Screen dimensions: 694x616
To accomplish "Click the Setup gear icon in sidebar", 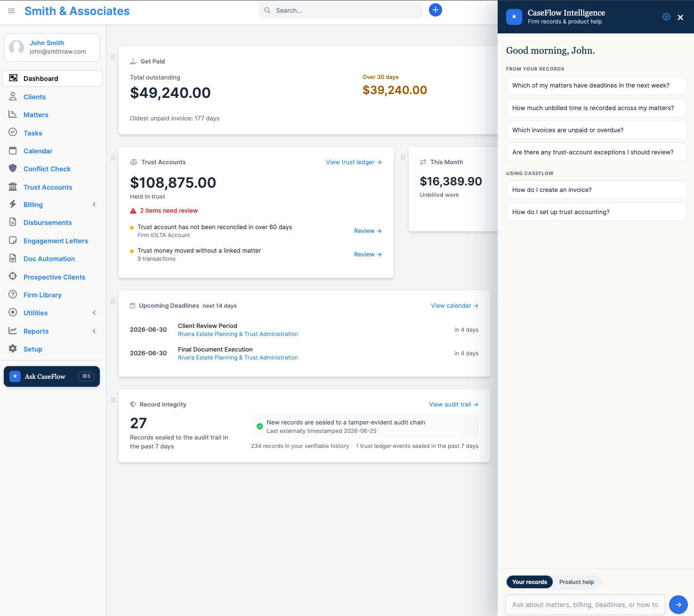I will coord(13,349).
